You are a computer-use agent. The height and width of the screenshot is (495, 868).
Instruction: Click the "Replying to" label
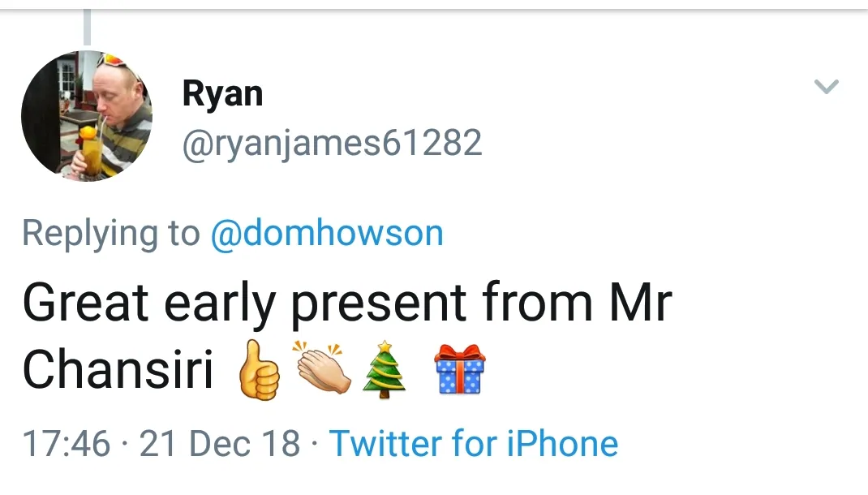click(x=110, y=234)
